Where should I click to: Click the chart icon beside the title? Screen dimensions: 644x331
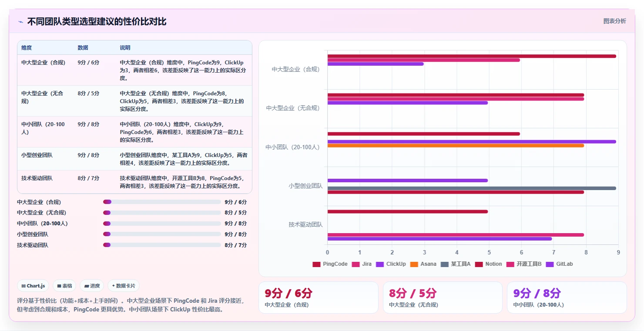pos(20,22)
